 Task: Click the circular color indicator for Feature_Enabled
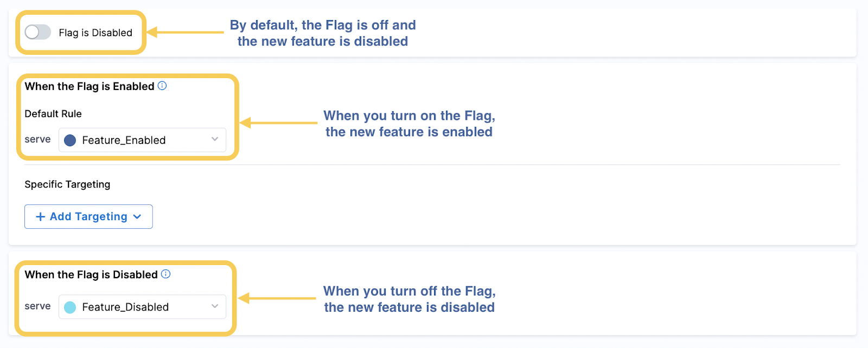point(70,140)
